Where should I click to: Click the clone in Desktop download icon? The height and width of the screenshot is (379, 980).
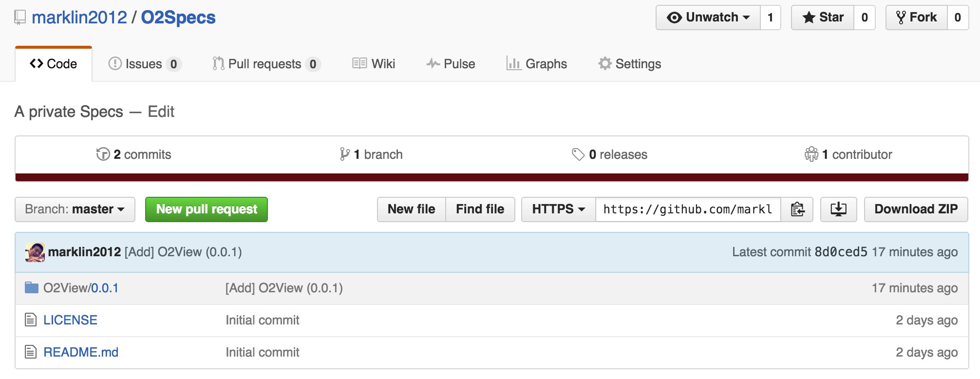[838, 209]
